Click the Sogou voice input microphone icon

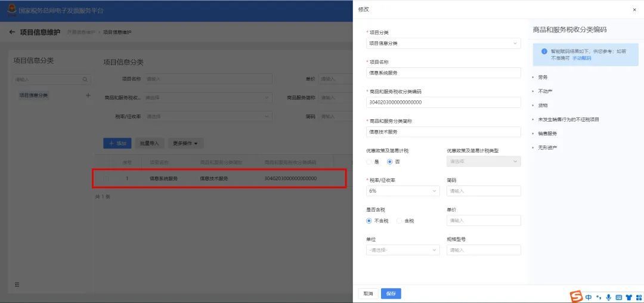(x=609, y=297)
